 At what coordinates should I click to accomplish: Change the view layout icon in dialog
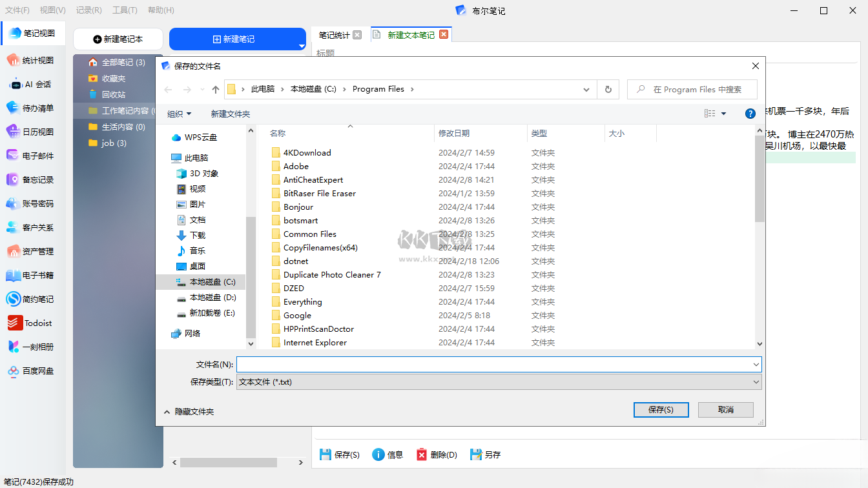pos(710,114)
